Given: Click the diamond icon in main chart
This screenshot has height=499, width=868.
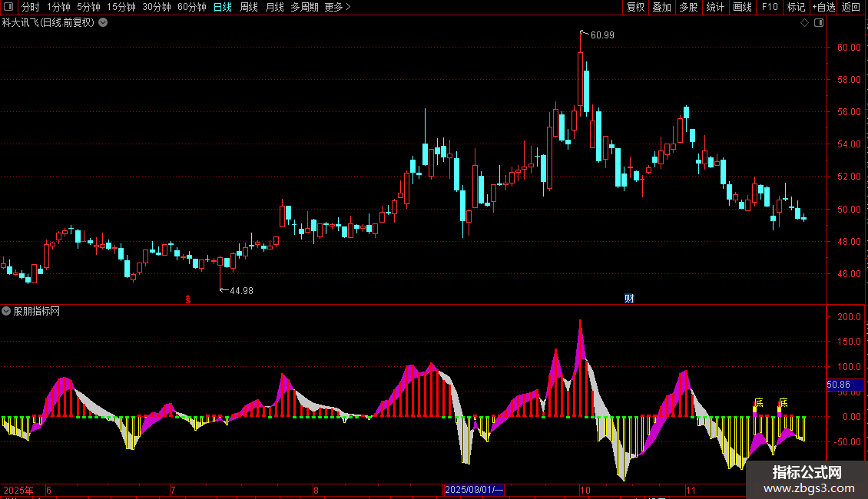Looking at the screenshot, I should tap(805, 23).
